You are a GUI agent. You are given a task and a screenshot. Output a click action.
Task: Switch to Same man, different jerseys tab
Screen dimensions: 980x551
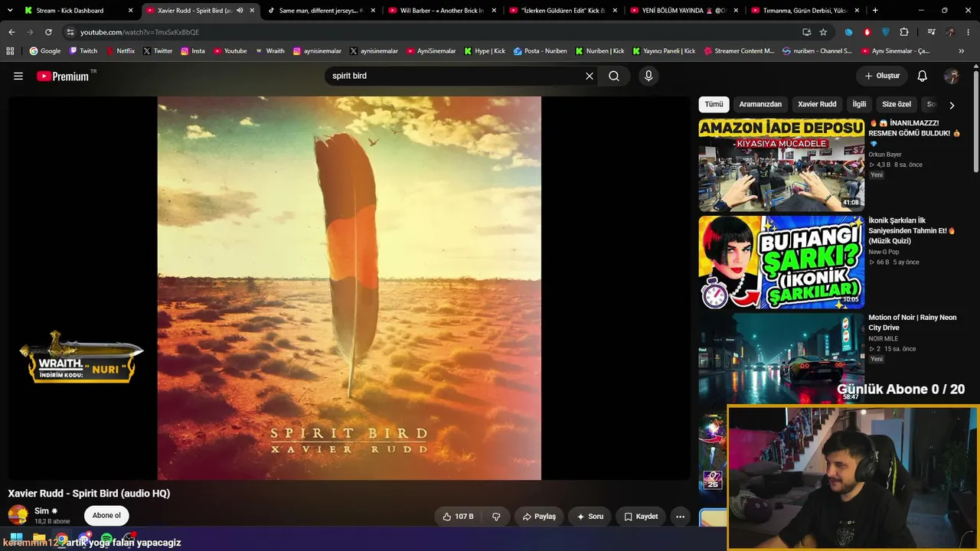322,11
